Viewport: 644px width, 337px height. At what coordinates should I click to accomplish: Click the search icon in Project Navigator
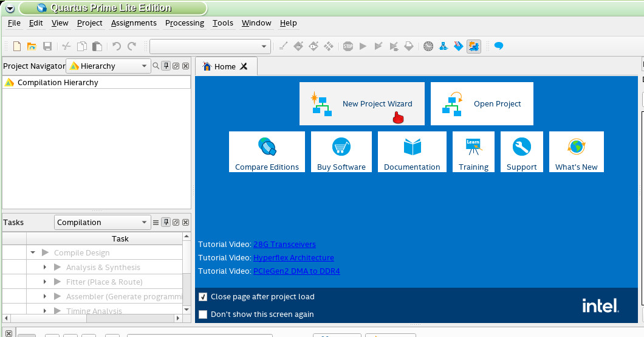tap(156, 66)
